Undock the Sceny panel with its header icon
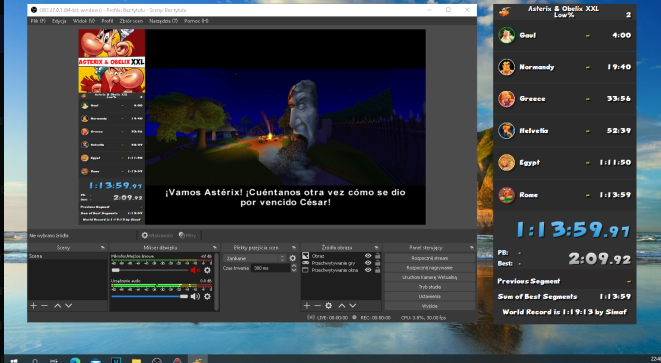The height and width of the screenshot is (363, 661). click(102, 247)
